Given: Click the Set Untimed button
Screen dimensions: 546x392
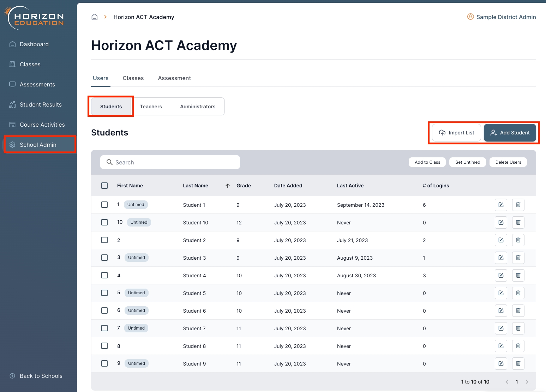Looking at the screenshot, I should 468,162.
